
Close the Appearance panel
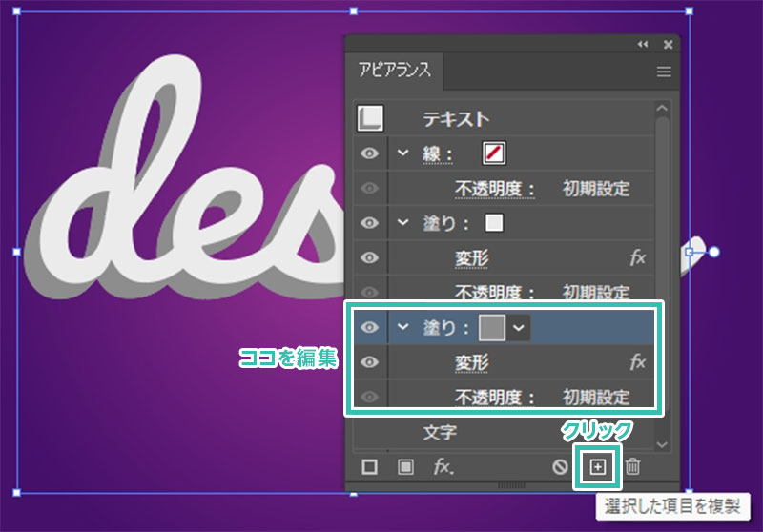pyautogui.click(x=669, y=45)
